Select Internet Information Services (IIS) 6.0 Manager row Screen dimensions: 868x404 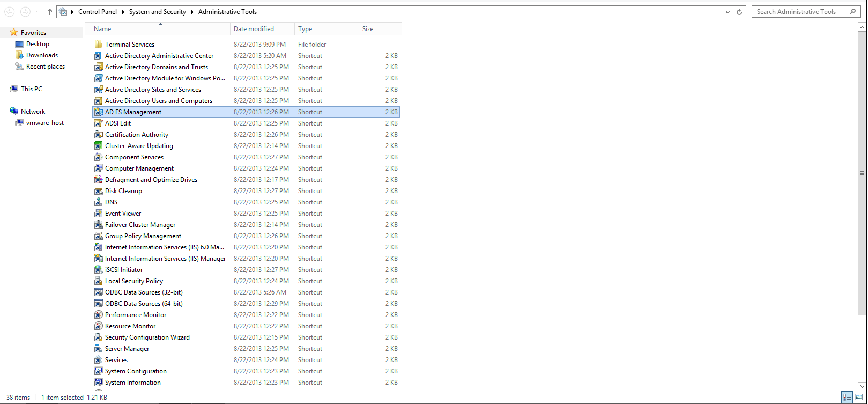pyautogui.click(x=246, y=247)
